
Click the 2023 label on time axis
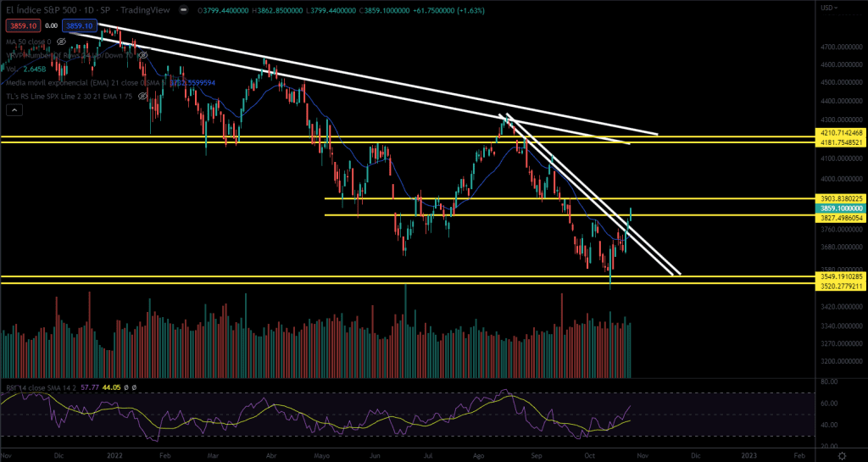pos(748,455)
